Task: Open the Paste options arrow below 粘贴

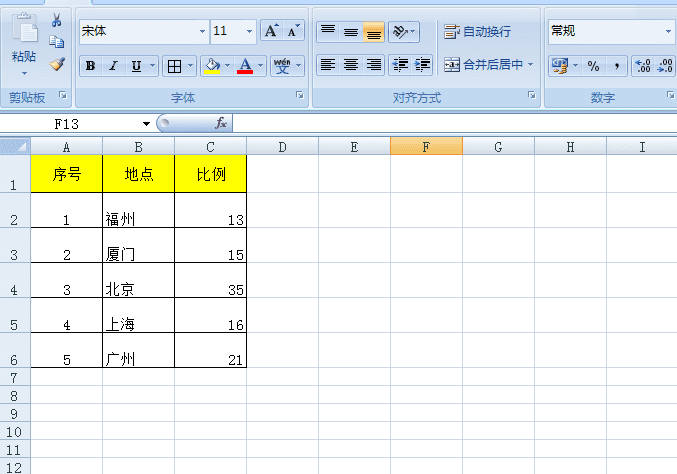Action: 24,74
